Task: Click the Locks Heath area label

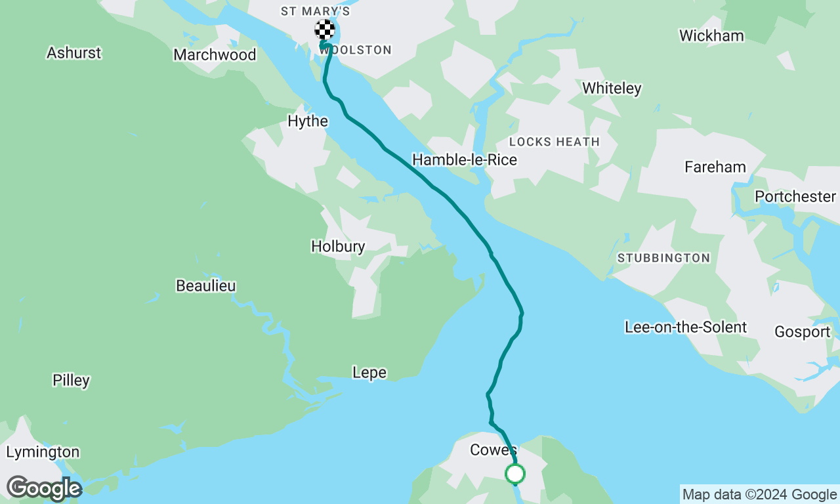Action: (555, 142)
